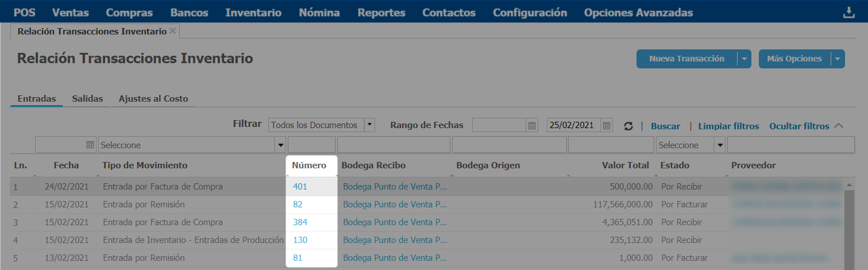Open transaction number 401
Viewport: 868px width, 270px height.
coord(300,186)
